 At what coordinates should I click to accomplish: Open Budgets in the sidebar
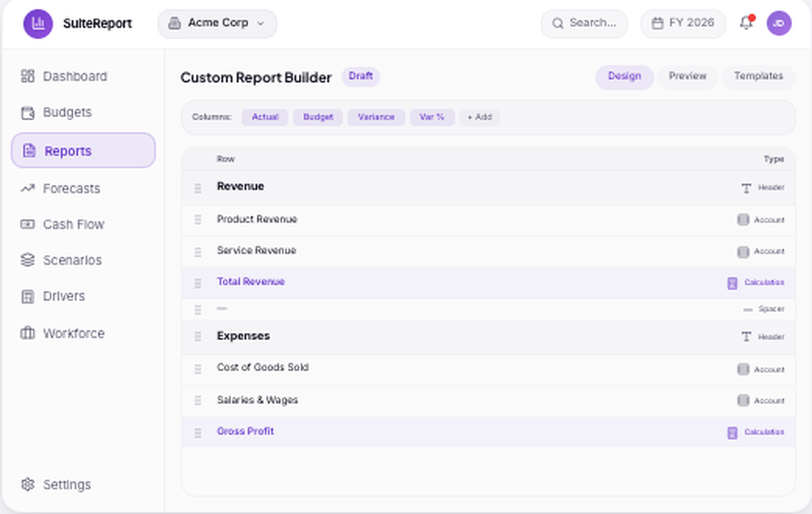pos(57,112)
